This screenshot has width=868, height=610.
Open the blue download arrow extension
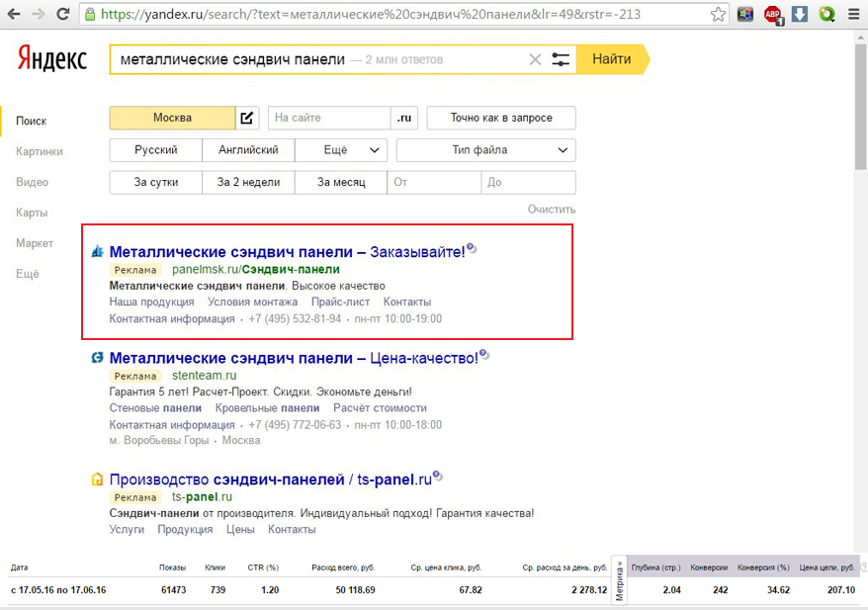(800, 15)
